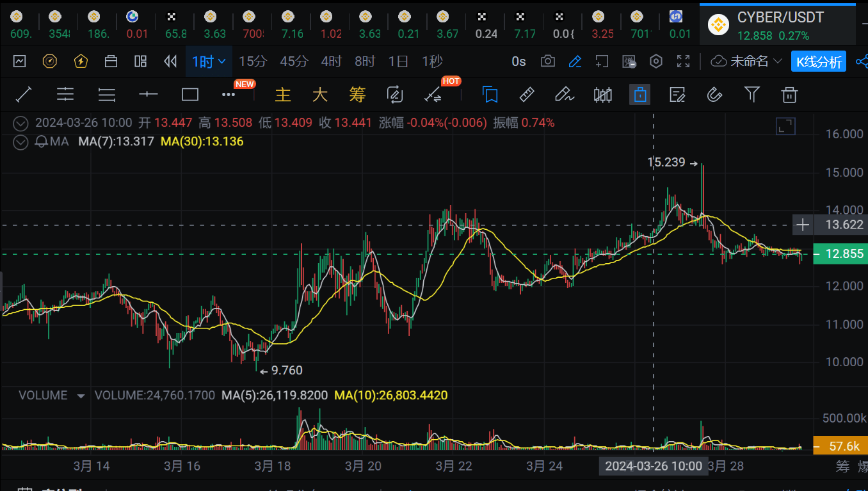Click the K线分析 button
Screen dimensions: 868x491
tap(819, 61)
